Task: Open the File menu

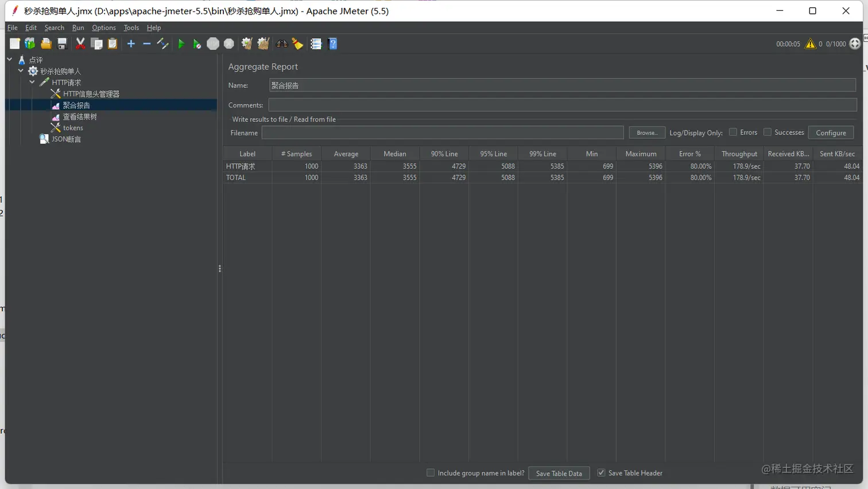Action: click(x=13, y=28)
